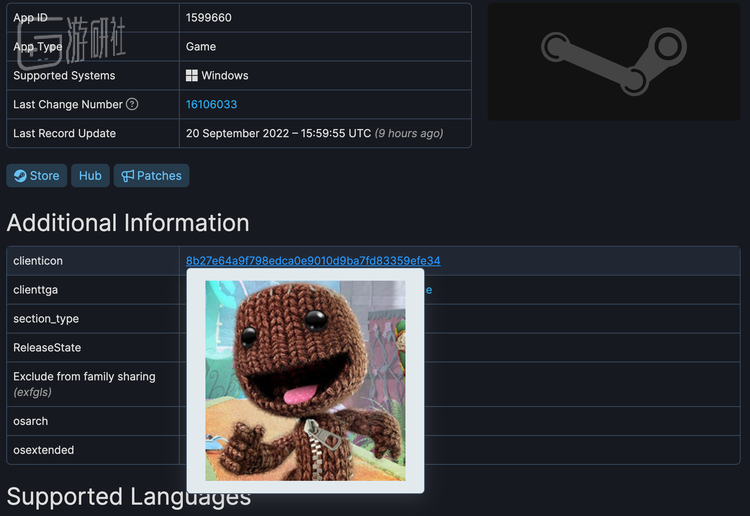
Task: Click the Supported Languages heading
Action: pos(128,497)
